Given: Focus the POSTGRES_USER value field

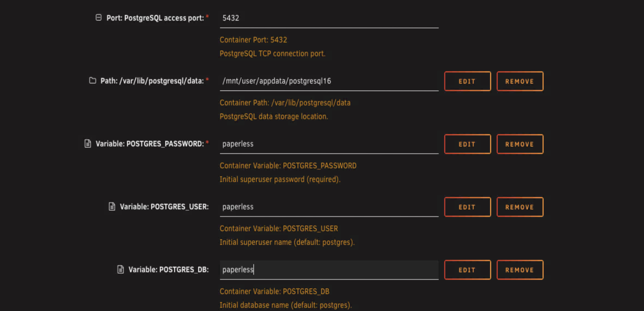Looking at the screenshot, I should pyautogui.click(x=329, y=207).
